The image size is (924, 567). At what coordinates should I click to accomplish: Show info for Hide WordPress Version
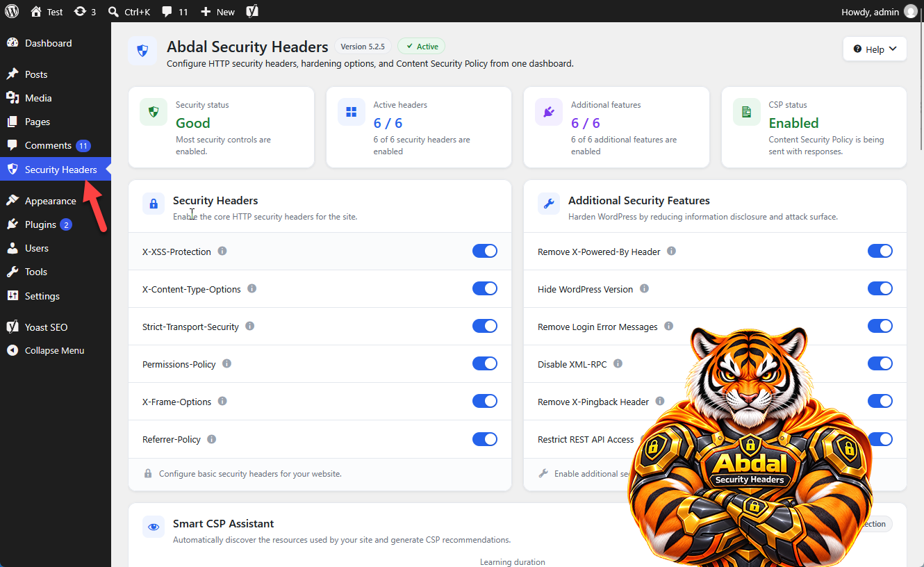645,288
